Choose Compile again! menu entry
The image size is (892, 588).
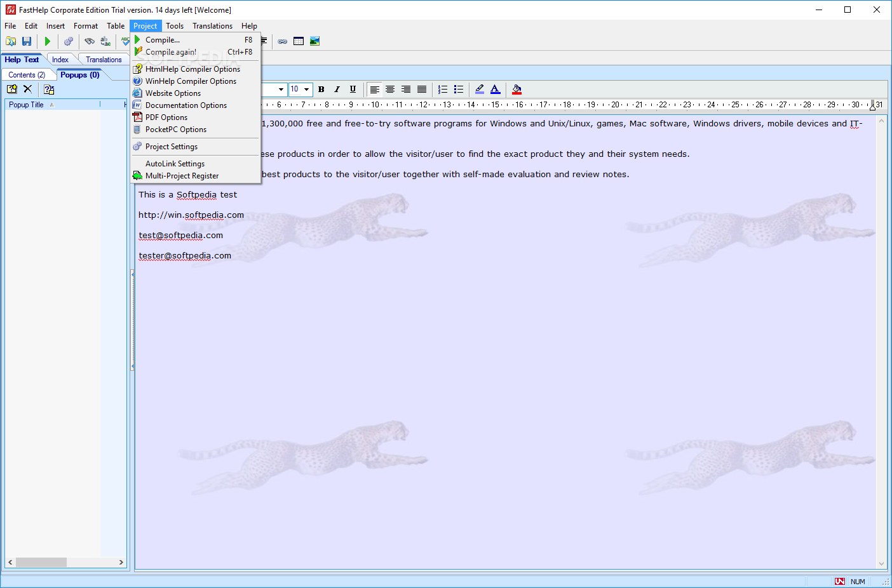[x=196, y=52]
